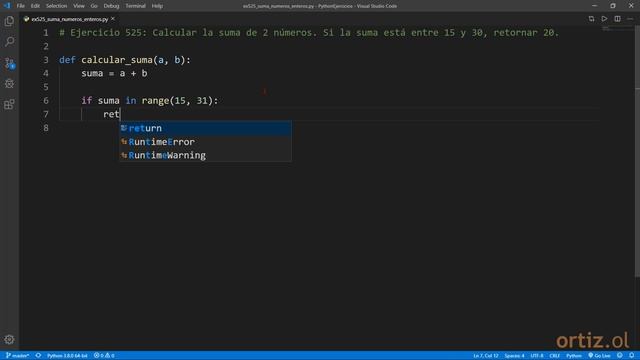Screen dimensions: 640x360
Task: Close the ex525_suma_numeros_enteros.py tab
Action: tap(113, 19)
